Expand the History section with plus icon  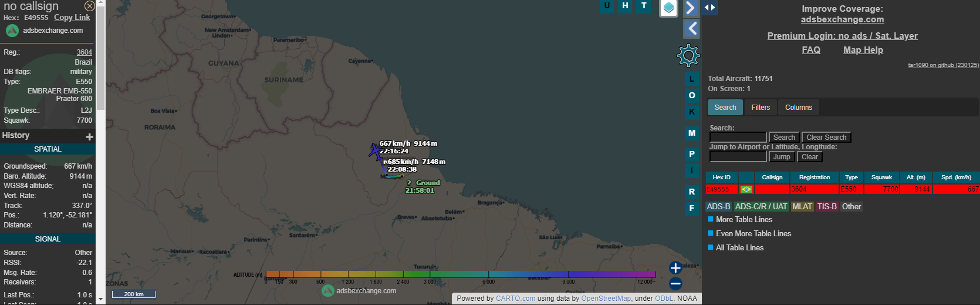90,137
